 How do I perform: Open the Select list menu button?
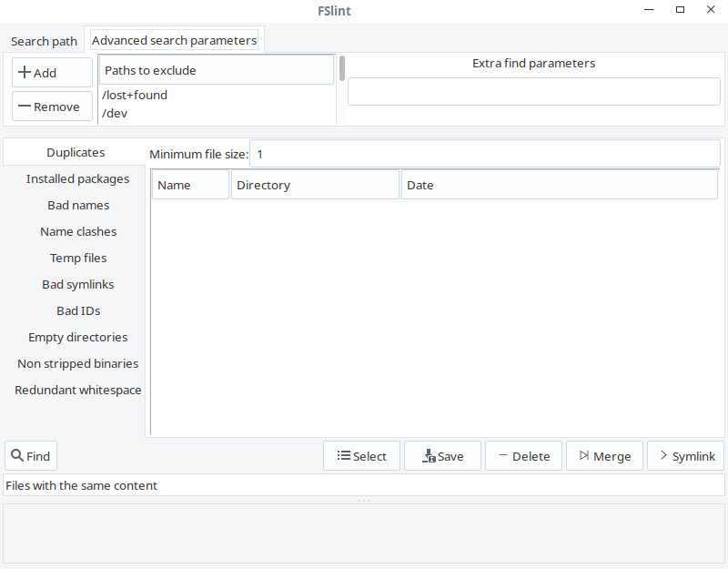[x=361, y=456]
